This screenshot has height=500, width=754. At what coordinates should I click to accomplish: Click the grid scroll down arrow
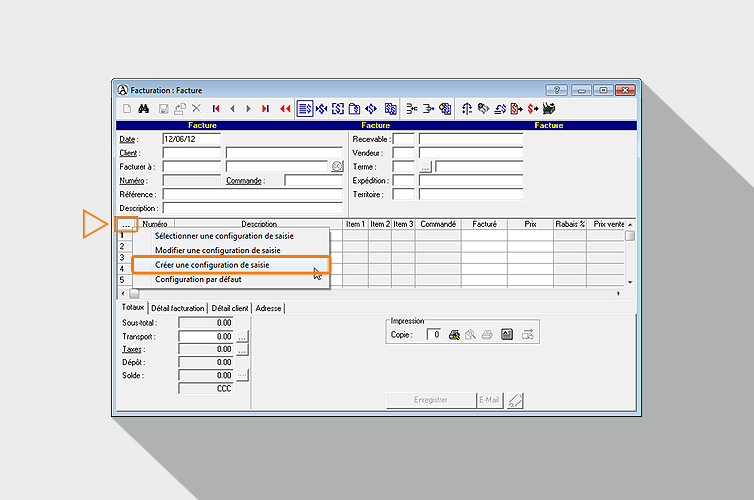[630, 282]
